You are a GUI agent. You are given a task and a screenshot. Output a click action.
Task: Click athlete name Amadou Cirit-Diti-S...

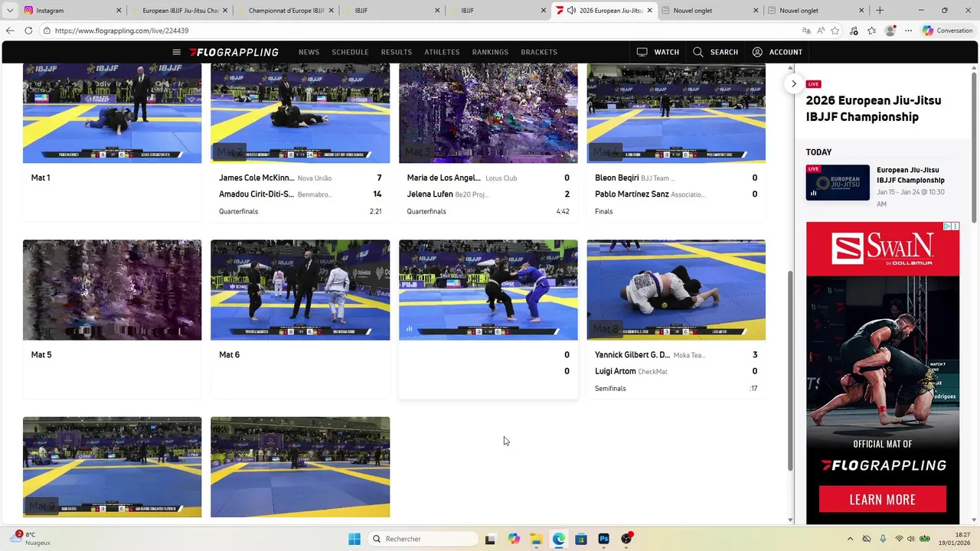(256, 194)
